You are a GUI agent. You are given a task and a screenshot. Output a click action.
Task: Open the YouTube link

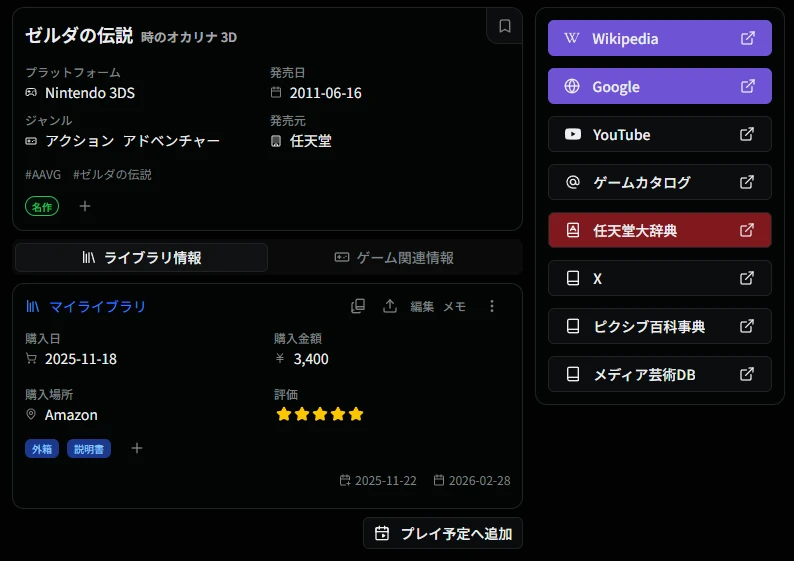tap(659, 134)
